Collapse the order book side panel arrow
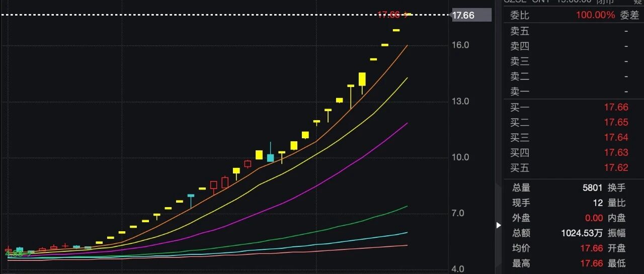The image size is (644, 274). point(499,225)
